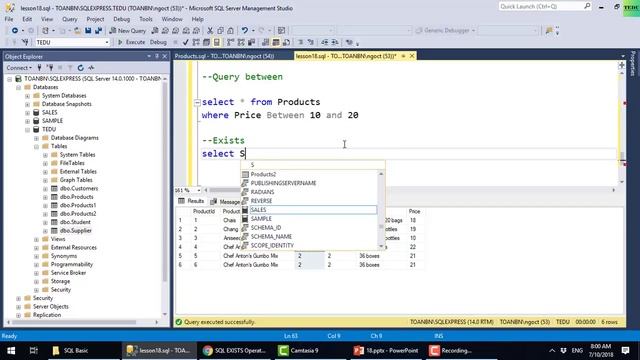Click the Decrease Indent icon
640x360 pixels.
(325, 42)
